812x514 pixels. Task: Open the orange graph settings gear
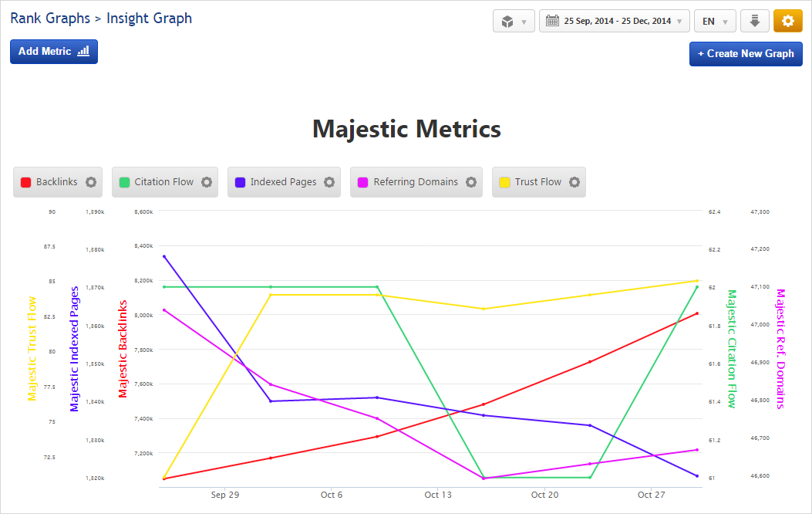(787, 21)
